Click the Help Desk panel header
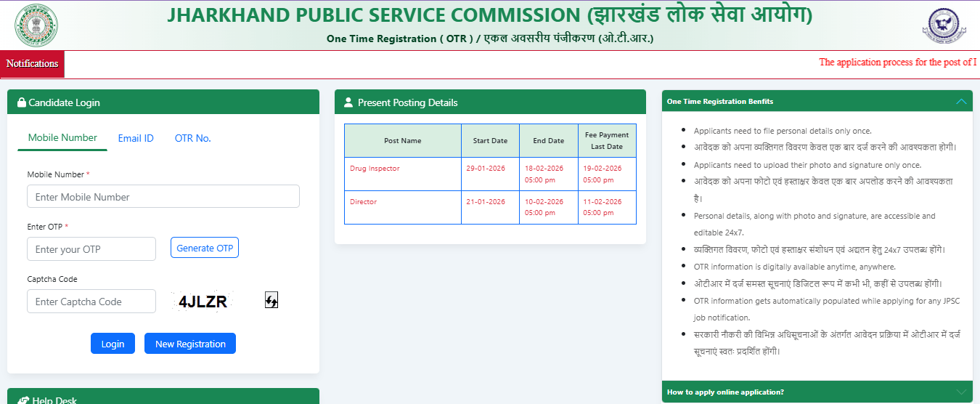 click(x=163, y=396)
